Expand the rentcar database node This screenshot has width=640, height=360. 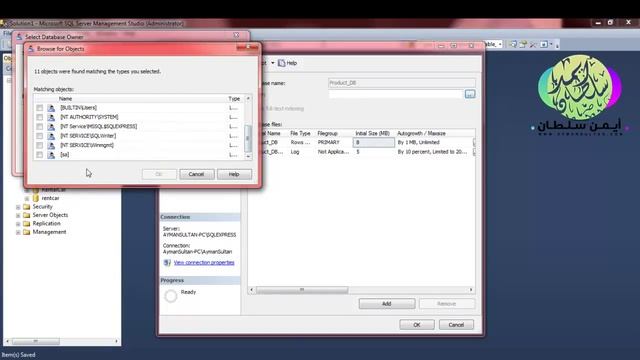(27, 198)
